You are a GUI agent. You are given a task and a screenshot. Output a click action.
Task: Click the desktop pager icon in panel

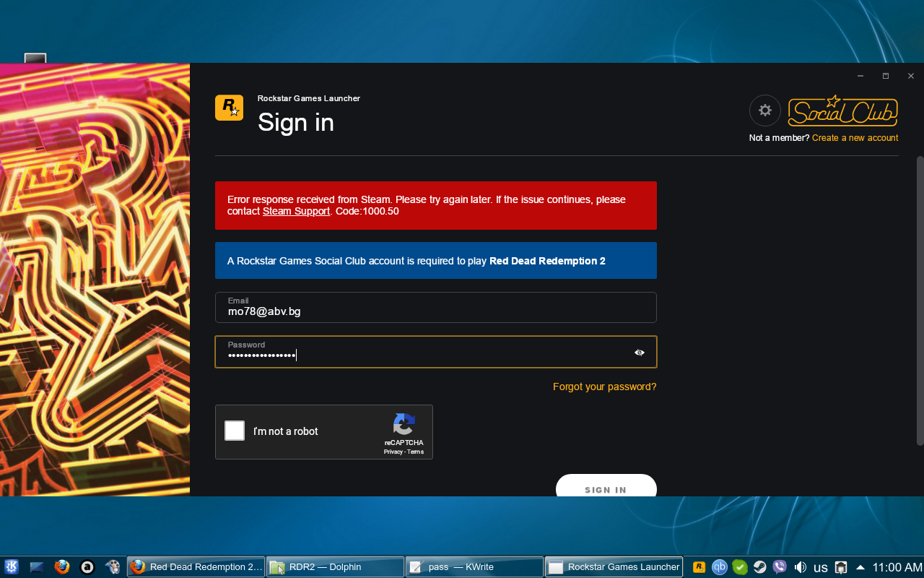[x=37, y=567]
